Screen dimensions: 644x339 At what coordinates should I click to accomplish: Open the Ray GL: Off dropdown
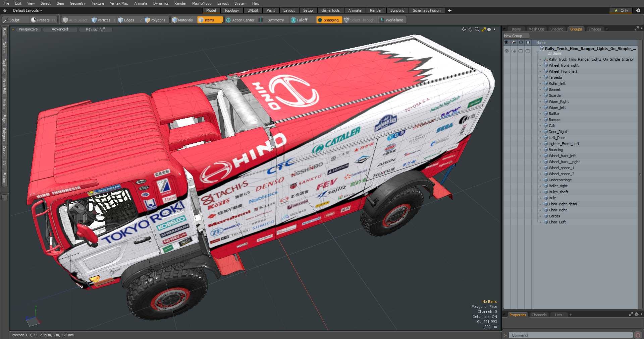[x=95, y=29]
